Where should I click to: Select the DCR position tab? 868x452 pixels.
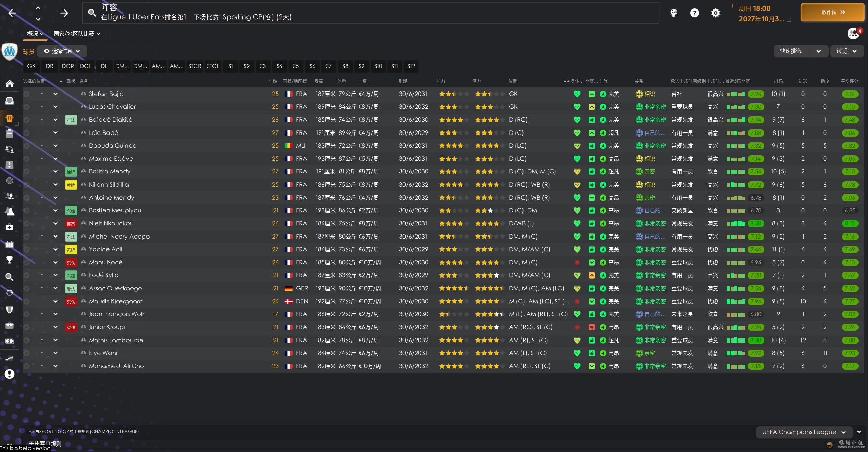click(67, 66)
